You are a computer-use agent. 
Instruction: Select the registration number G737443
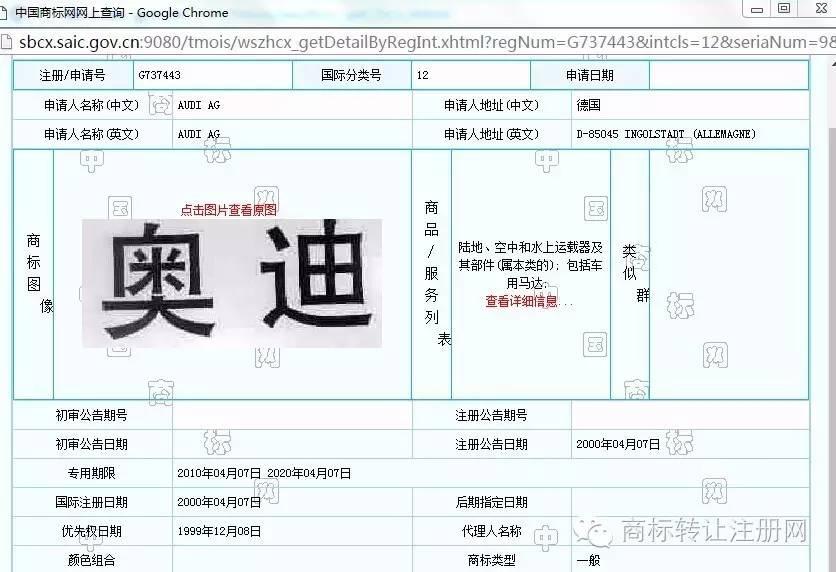click(x=159, y=76)
